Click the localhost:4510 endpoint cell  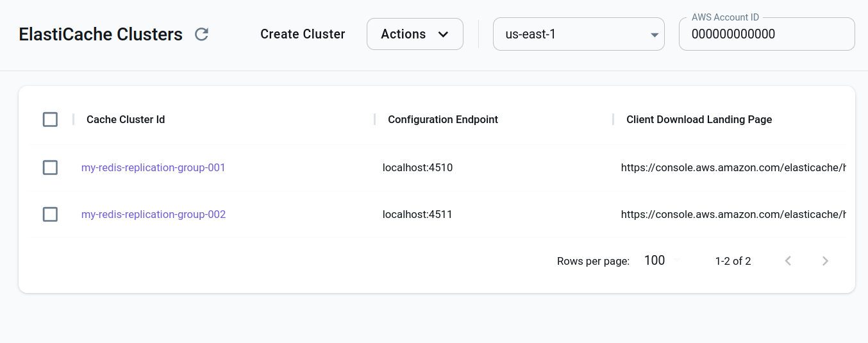(417, 167)
